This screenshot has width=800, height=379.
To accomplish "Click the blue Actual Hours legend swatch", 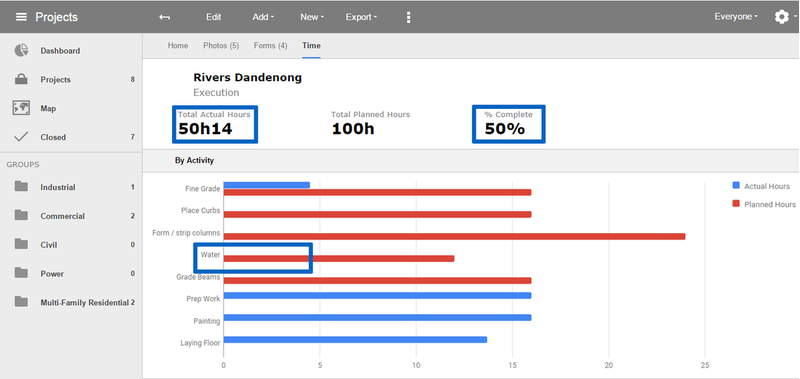I will click(x=736, y=186).
